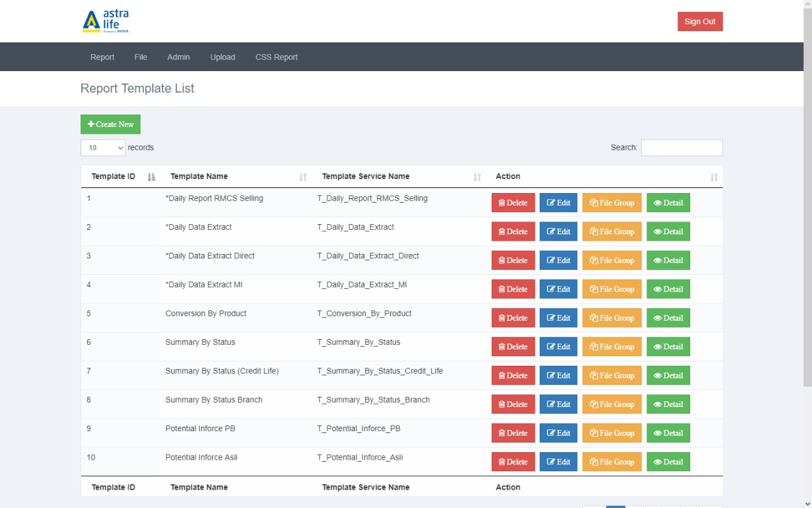Image resolution: width=812 pixels, height=508 pixels.
Task: Open File Group for Daily Data Extract Direct
Action: (x=612, y=260)
